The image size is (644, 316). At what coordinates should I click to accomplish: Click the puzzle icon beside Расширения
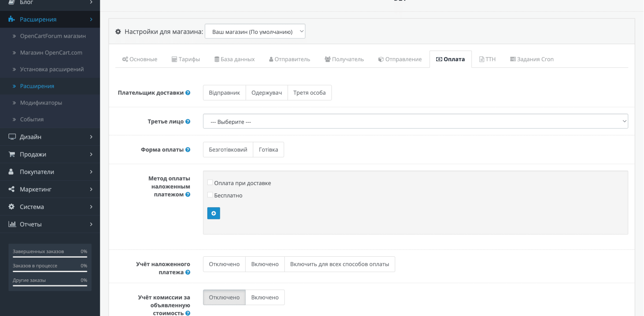(x=12, y=19)
